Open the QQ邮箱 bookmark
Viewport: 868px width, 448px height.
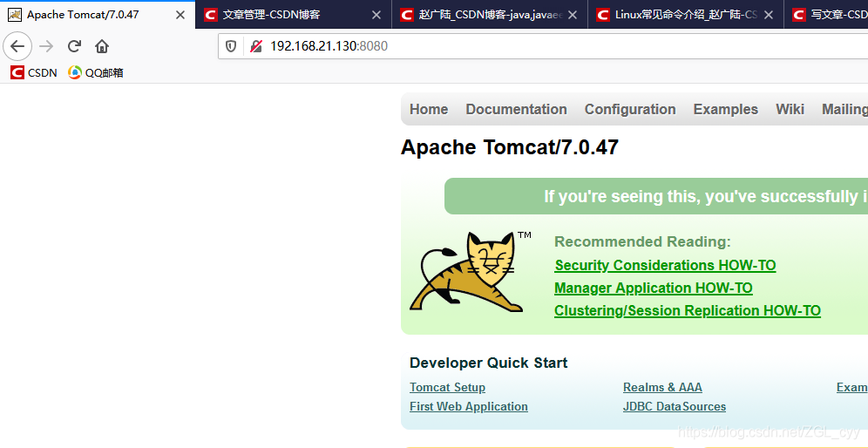point(95,72)
